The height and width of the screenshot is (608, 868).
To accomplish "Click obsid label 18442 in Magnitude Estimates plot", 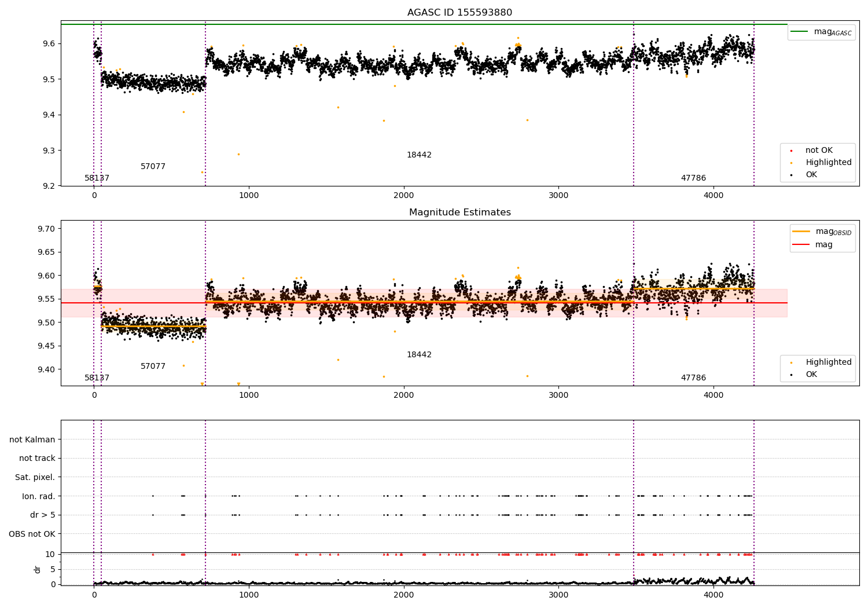I will (x=419, y=355).
